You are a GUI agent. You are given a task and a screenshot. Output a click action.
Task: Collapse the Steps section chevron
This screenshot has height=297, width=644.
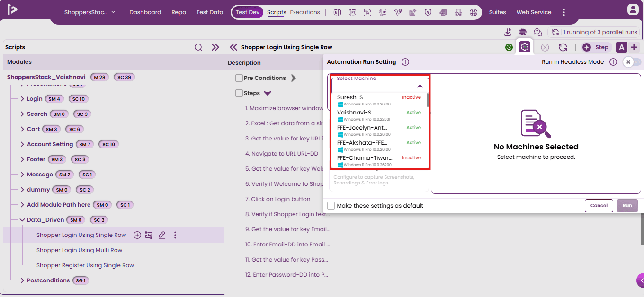tap(268, 93)
